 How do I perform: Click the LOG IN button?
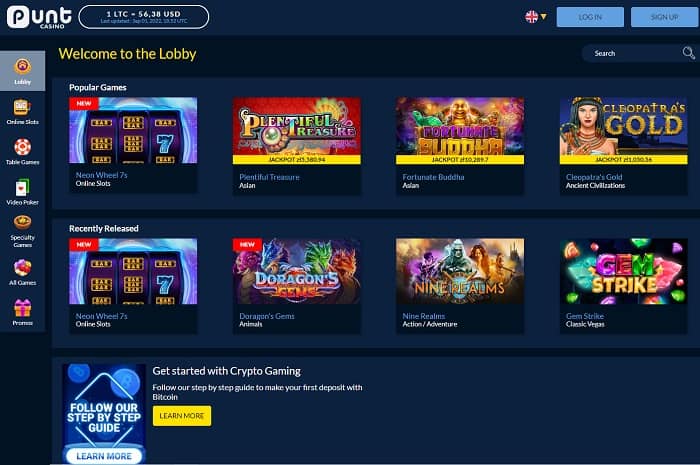click(590, 17)
